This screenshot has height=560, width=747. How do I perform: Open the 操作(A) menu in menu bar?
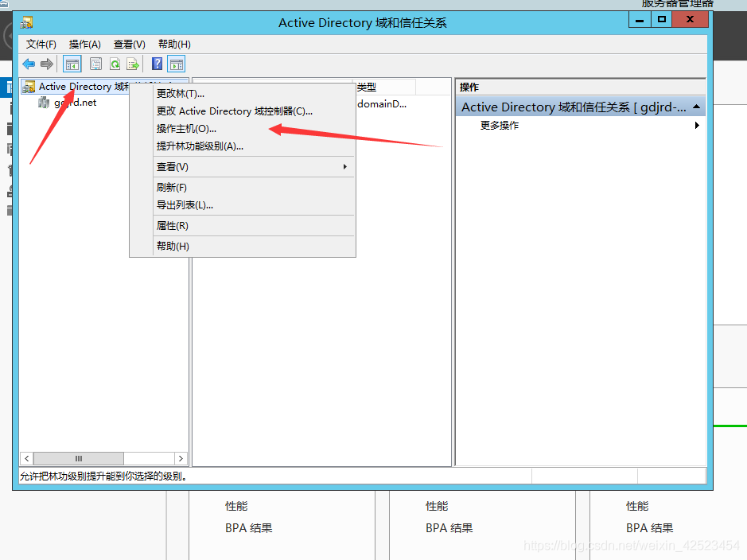tap(85, 45)
